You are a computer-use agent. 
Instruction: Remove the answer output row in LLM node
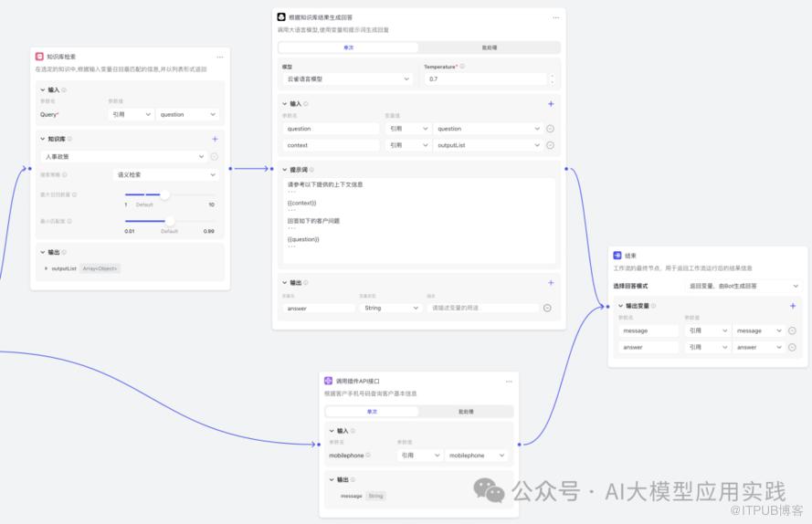[547, 308]
